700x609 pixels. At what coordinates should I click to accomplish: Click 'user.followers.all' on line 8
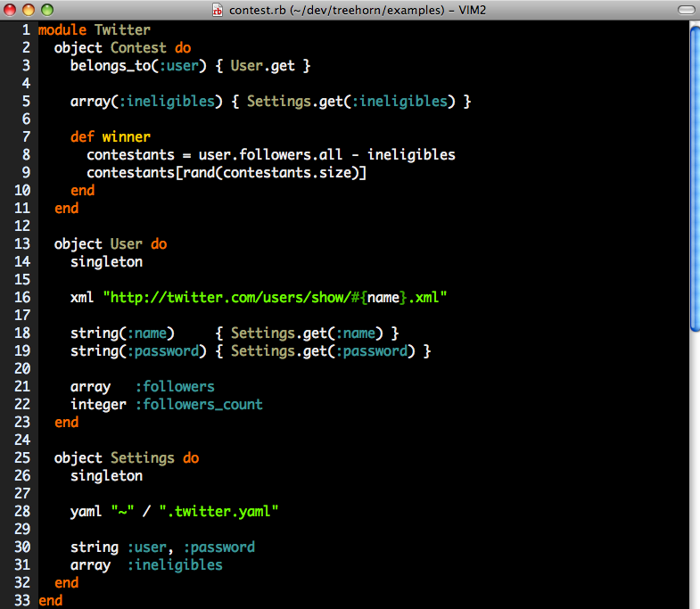[x=270, y=155]
